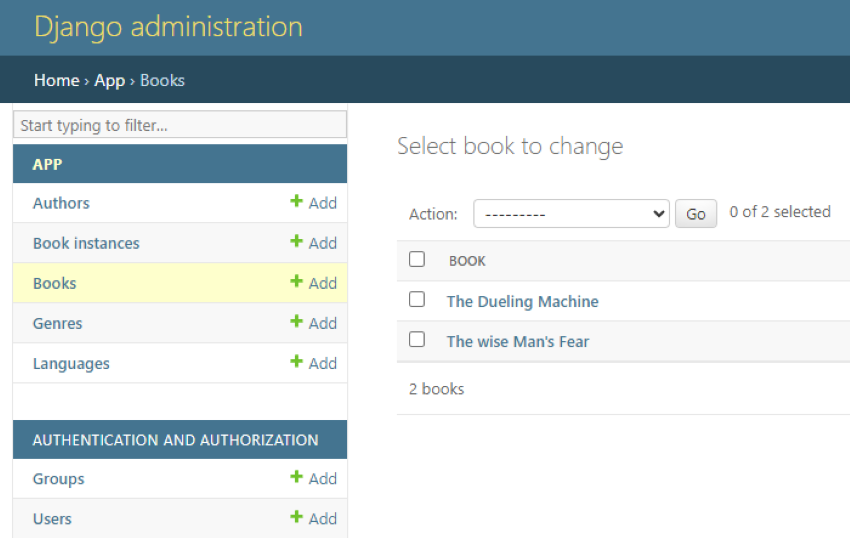The image size is (850, 538).
Task: Click the plus Add icon beside Genres
Action: pos(296,322)
